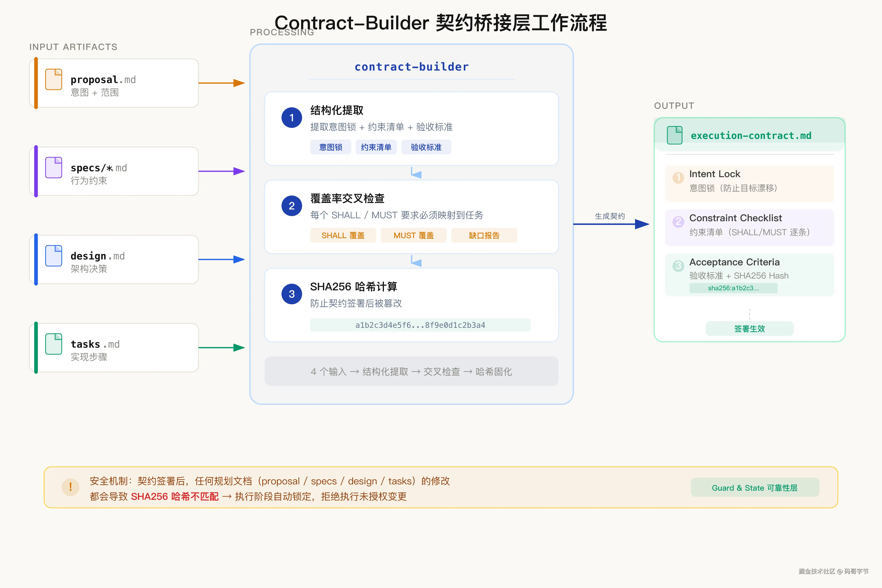Select the 验收标准 tag

point(426,147)
